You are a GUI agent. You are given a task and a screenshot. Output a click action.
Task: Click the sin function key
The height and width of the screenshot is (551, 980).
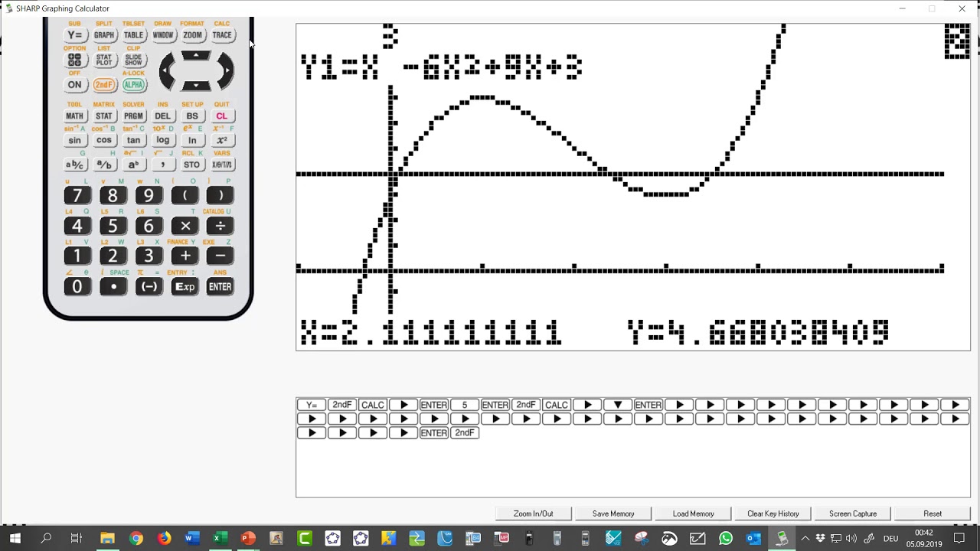[x=74, y=140]
